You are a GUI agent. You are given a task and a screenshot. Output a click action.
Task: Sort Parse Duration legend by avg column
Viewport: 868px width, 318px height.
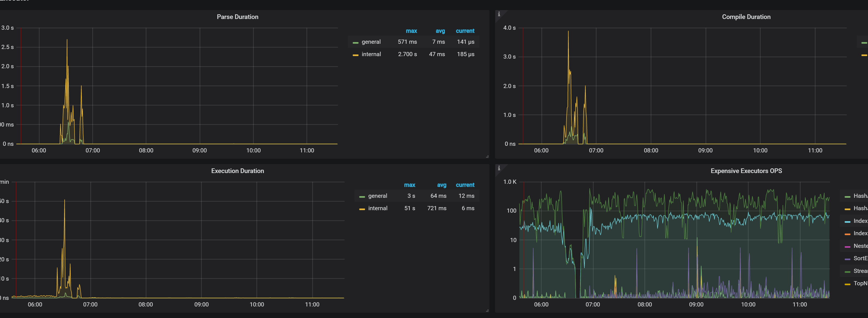pos(440,31)
